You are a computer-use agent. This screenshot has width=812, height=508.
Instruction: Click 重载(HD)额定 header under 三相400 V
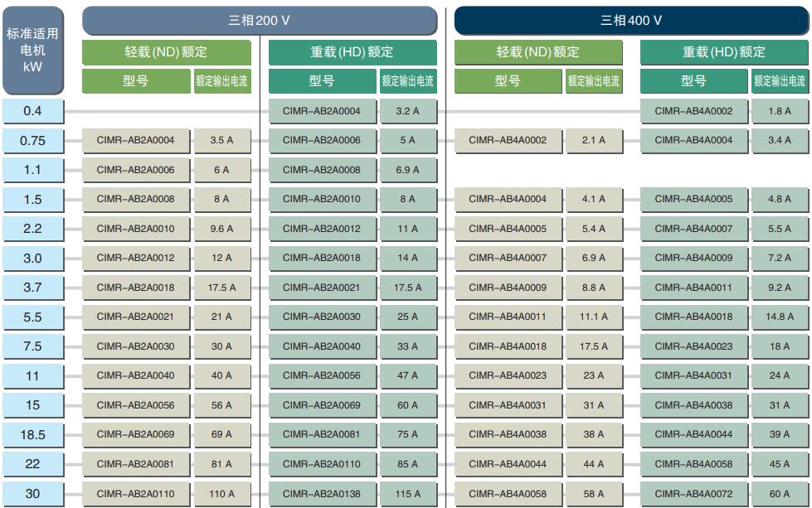724,52
